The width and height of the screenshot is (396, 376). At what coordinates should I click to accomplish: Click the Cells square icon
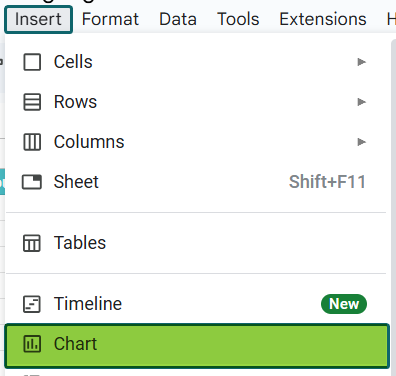[x=32, y=62]
